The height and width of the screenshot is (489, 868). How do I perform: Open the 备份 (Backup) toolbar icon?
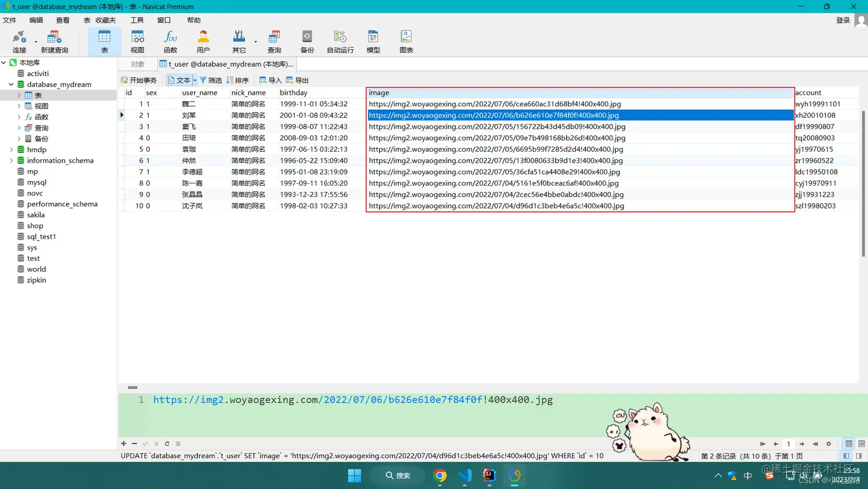coord(307,42)
